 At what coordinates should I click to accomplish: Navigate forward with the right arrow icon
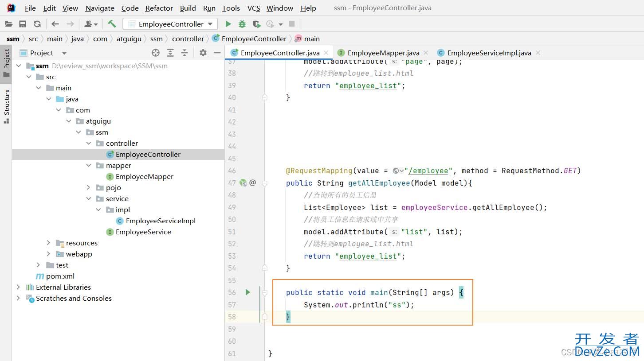(70, 24)
